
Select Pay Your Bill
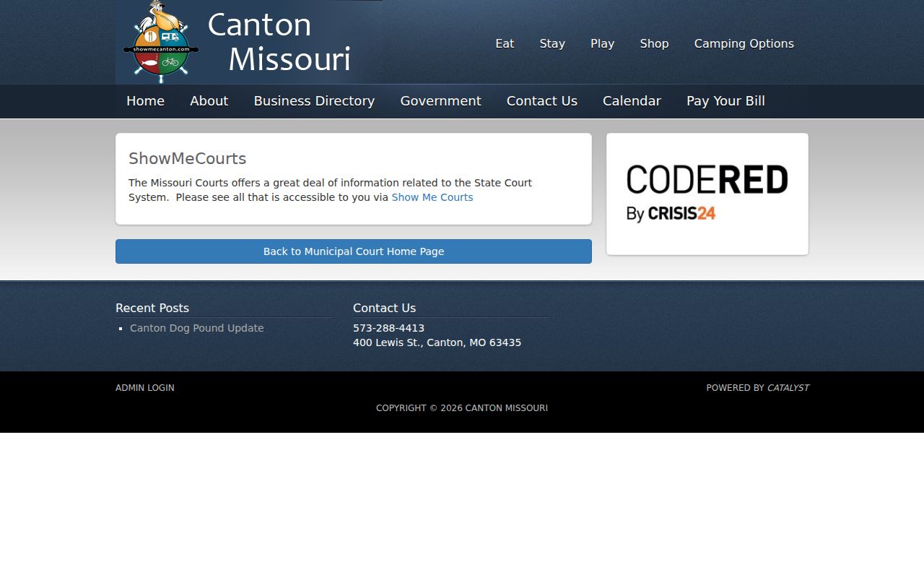click(725, 101)
